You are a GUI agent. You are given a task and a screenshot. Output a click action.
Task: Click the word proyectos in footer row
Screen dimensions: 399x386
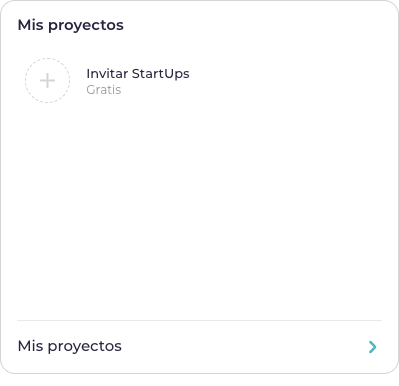85,347
